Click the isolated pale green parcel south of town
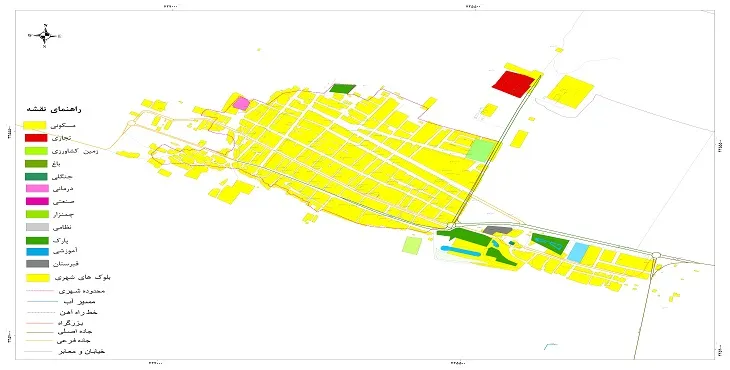Viewport: 730px width, 370px height. (412, 245)
